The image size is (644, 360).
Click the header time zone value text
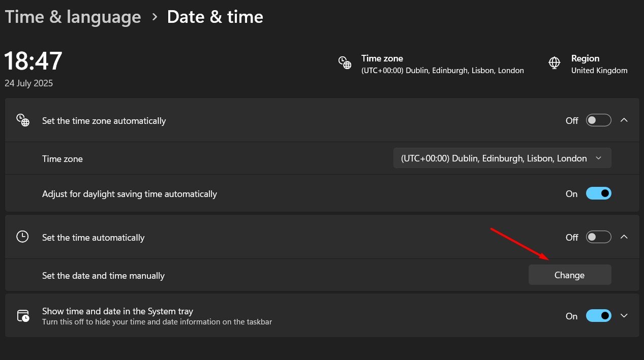(x=443, y=71)
